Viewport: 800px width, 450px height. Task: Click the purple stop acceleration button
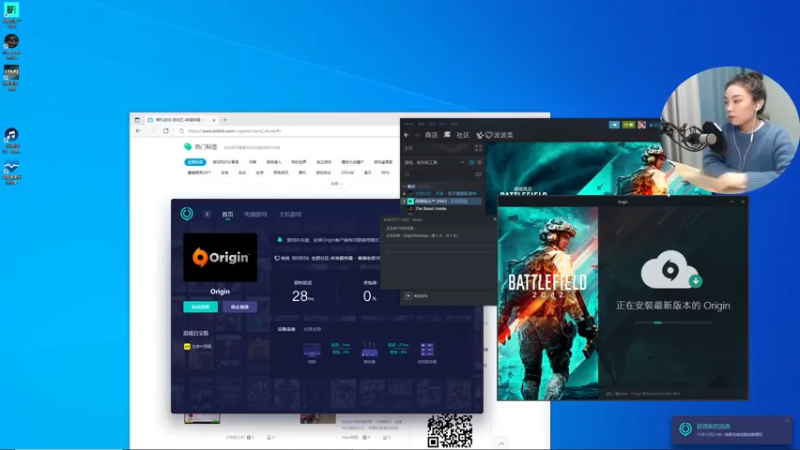pyautogui.click(x=240, y=307)
